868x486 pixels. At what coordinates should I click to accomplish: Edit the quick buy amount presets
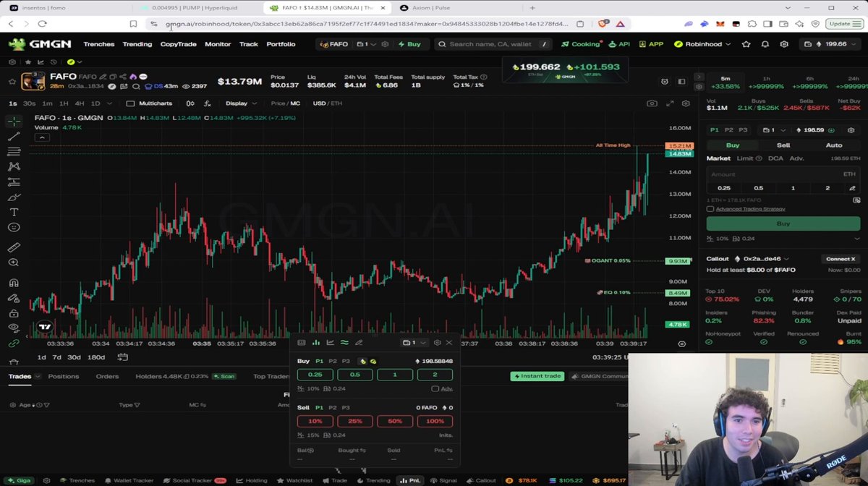coord(852,188)
